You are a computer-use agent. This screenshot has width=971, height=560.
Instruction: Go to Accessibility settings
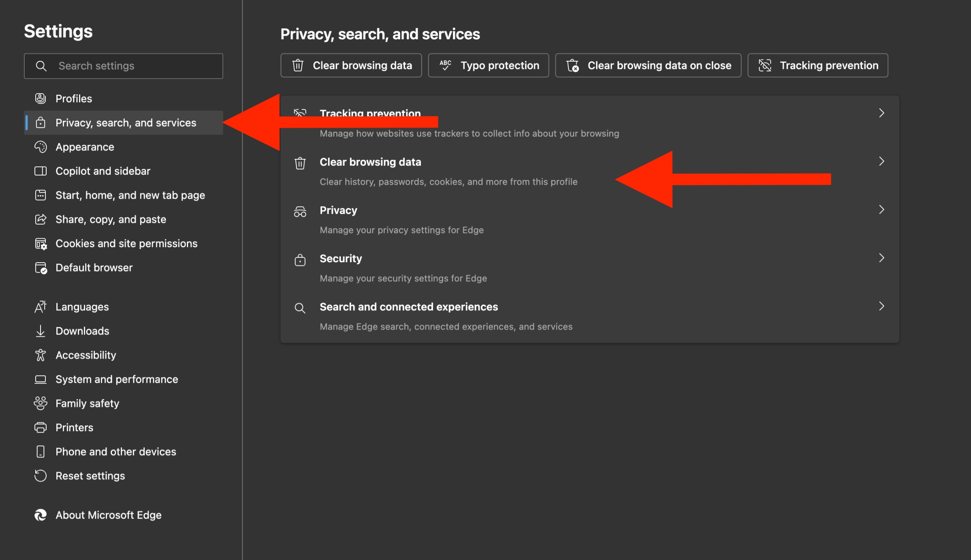tap(123, 355)
